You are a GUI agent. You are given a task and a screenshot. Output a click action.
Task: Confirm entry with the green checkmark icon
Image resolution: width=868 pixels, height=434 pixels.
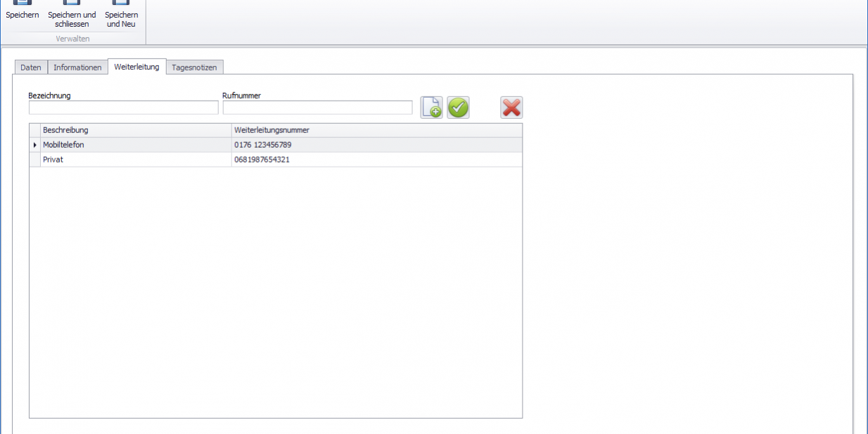458,108
